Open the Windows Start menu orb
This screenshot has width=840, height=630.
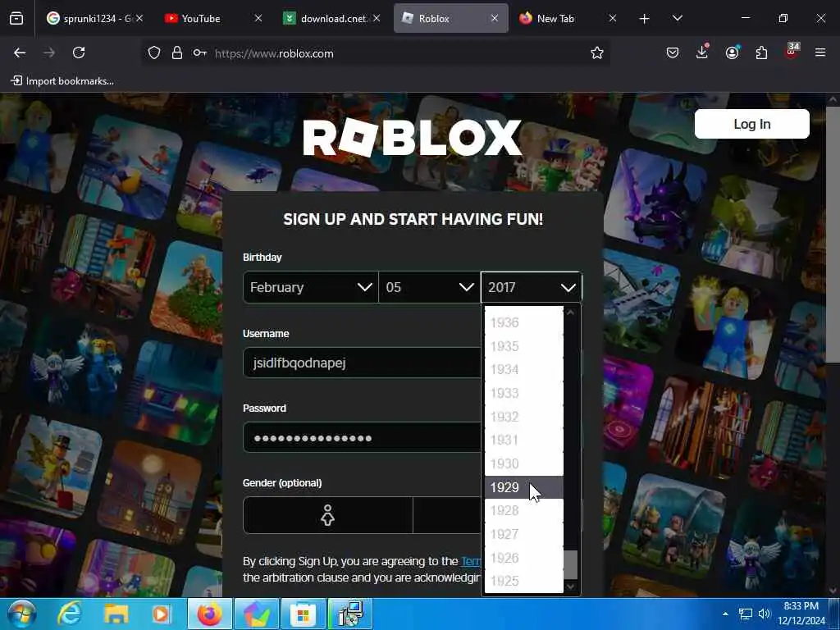tap(21, 614)
